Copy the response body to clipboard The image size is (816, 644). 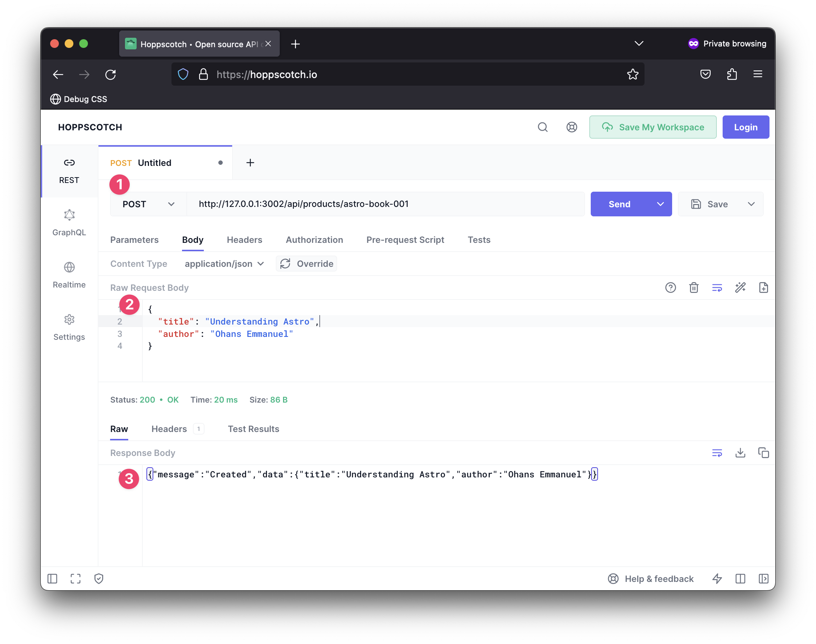[x=763, y=452]
